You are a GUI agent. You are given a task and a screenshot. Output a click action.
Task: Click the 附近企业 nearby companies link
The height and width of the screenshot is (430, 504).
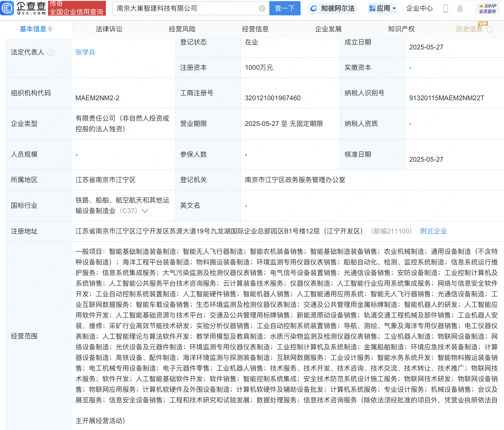(x=433, y=231)
